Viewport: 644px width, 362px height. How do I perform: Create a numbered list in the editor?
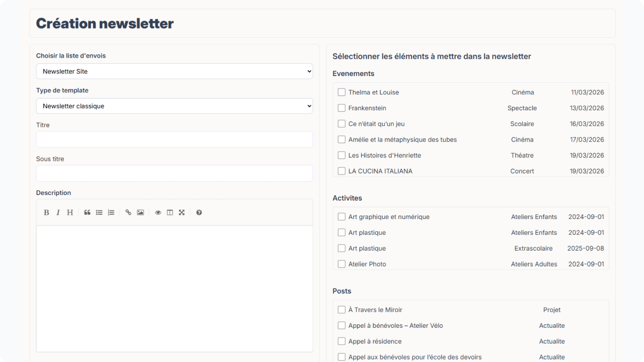pyautogui.click(x=111, y=212)
